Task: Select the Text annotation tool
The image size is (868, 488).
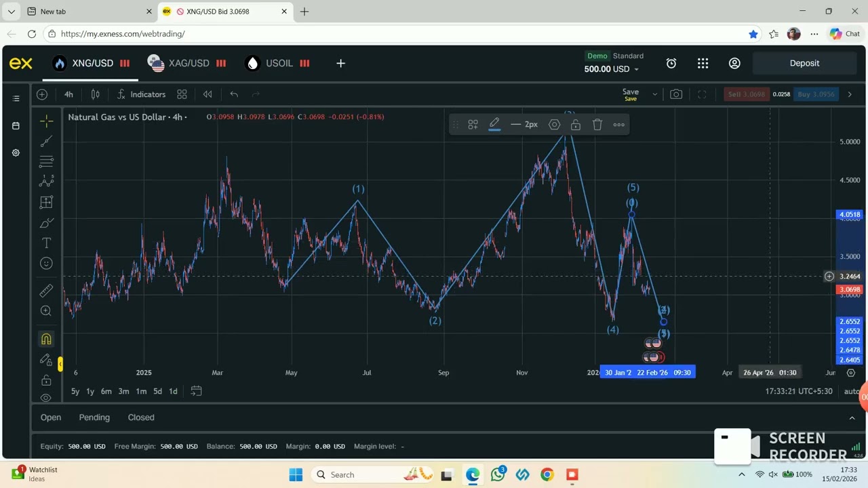Action: coord(46,243)
